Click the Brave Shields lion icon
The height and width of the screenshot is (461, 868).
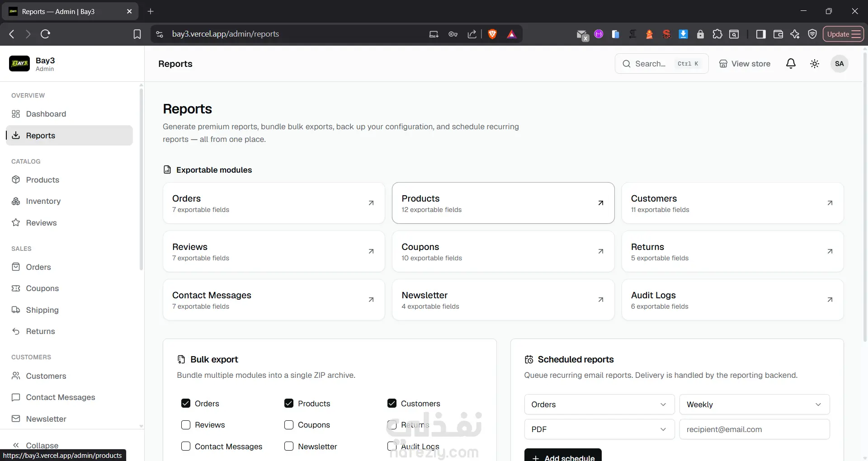click(x=492, y=34)
